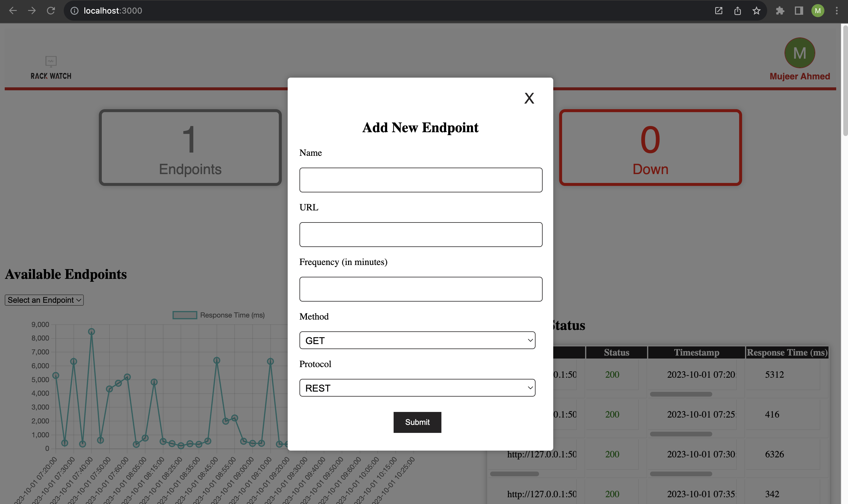Reload the page with refresh icon
Viewport: 848px width, 504px height.
51,11
